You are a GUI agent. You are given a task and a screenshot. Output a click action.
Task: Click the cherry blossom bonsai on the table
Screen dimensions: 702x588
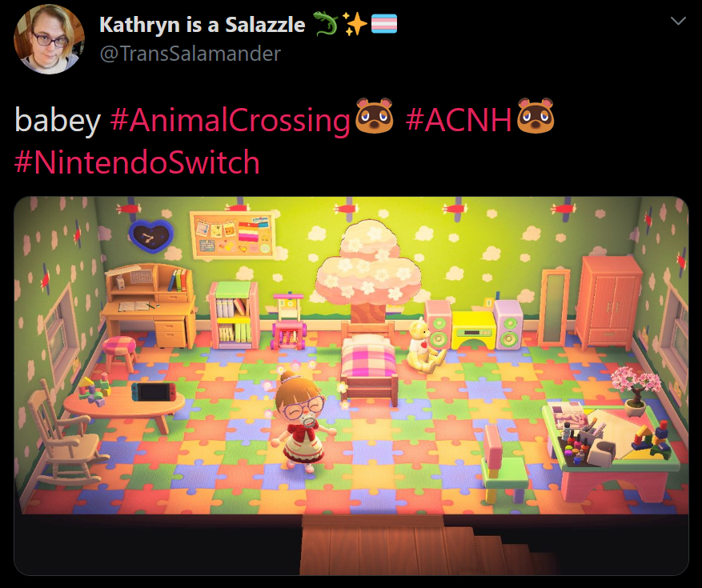636,390
